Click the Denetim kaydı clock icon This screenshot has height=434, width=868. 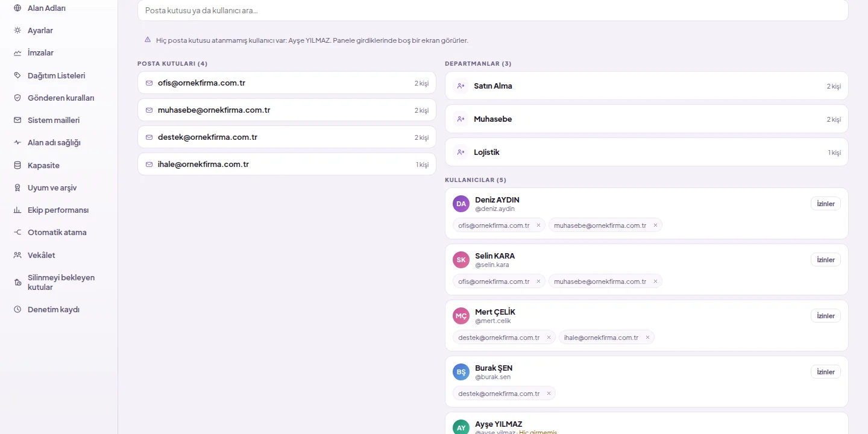click(x=17, y=310)
